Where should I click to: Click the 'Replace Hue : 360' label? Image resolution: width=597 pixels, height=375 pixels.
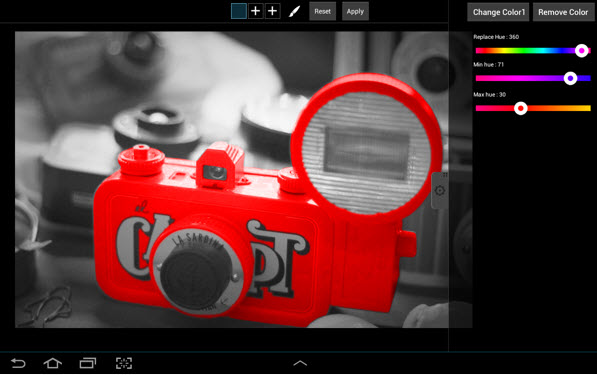[496, 37]
